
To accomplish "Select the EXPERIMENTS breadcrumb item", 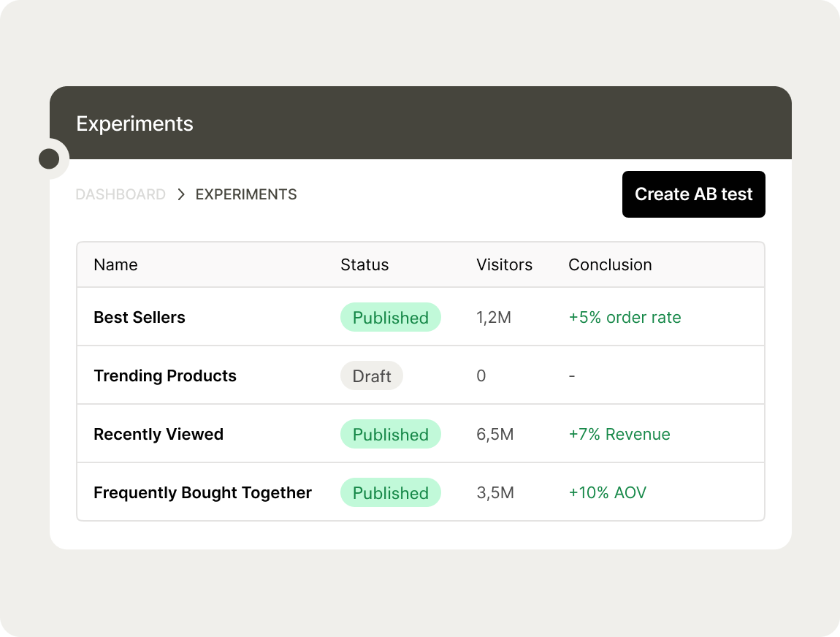I will pos(246,194).
